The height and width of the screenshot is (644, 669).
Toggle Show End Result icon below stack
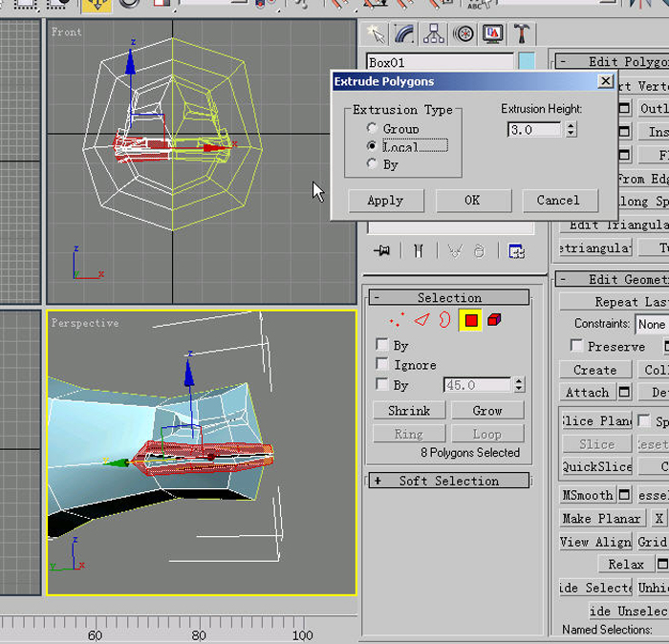(x=419, y=250)
